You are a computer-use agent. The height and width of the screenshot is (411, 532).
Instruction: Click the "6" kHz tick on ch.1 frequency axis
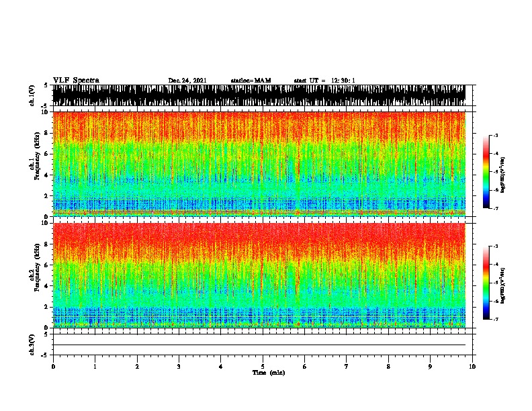[46, 154]
